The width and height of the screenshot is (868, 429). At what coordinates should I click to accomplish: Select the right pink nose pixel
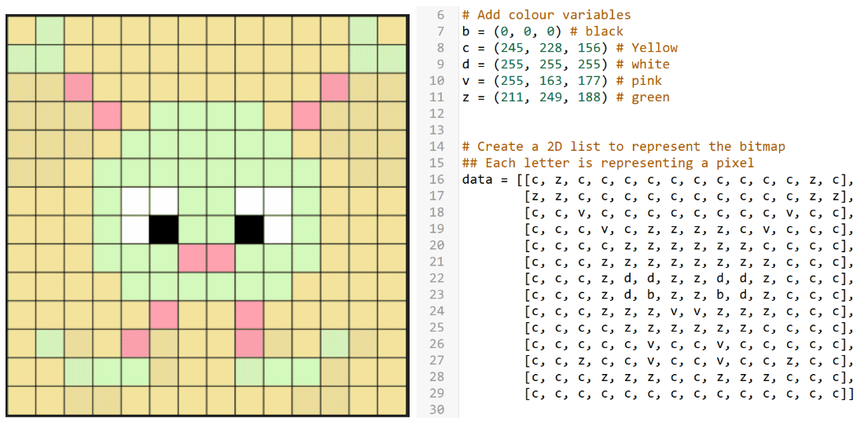(x=221, y=258)
